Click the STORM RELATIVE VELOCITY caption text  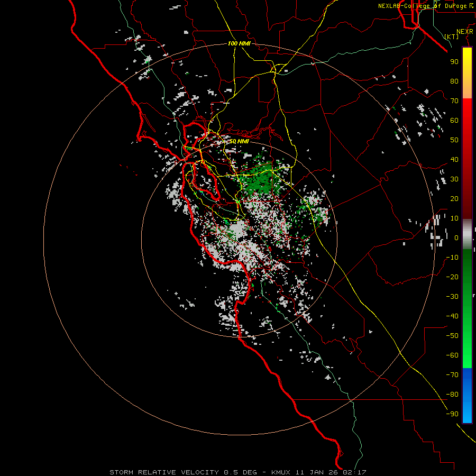tap(164, 472)
